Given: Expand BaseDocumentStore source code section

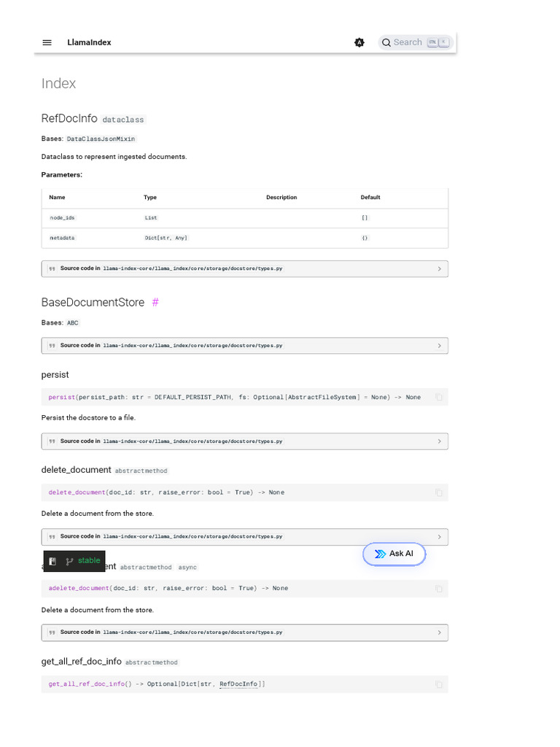Looking at the screenshot, I should pos(244,345).
